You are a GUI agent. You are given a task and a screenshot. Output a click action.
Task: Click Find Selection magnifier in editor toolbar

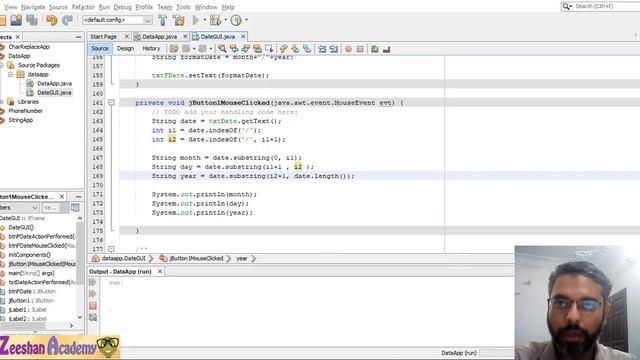(222, 49)
